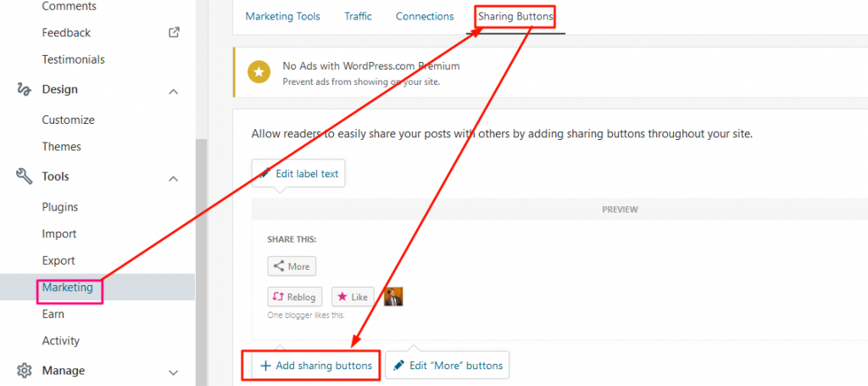Click the No Ads with WordPress.com Premium banner title
868x386 pixels.
(x=371, y=66)
